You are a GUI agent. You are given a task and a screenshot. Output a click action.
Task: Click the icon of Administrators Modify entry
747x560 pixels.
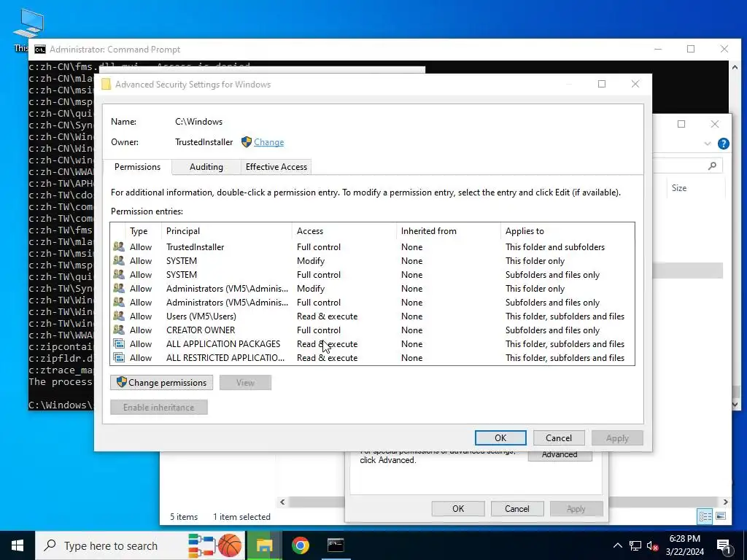pos(119,288)
